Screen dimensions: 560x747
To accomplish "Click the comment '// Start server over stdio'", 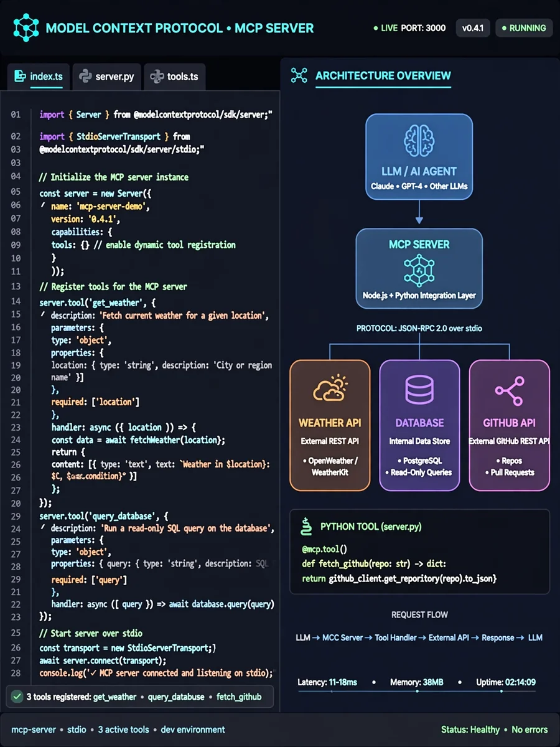I will (x=91, y=633).
